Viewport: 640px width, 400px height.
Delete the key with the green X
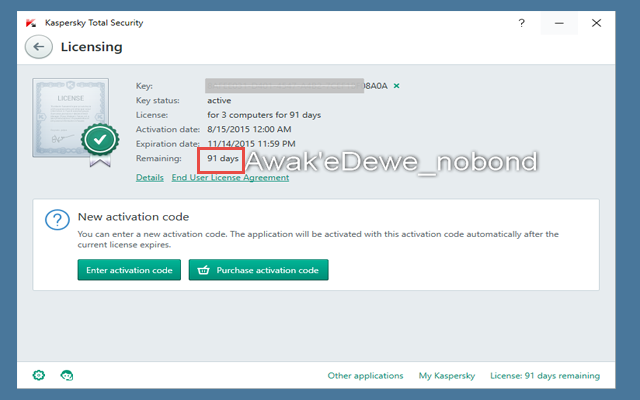click(396, 86)
